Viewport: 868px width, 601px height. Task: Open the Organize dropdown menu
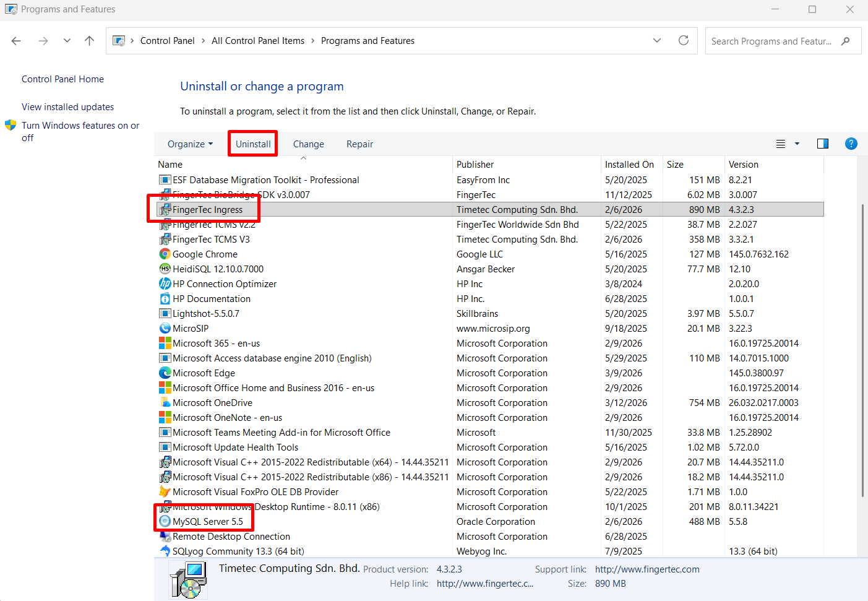click(x=190, y=144)
